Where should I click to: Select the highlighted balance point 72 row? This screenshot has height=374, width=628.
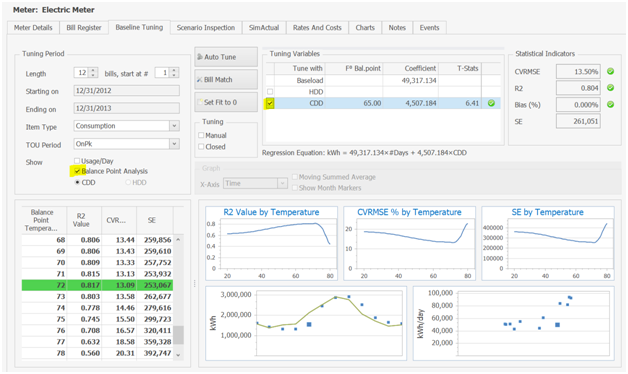click(x=97, y=285)
